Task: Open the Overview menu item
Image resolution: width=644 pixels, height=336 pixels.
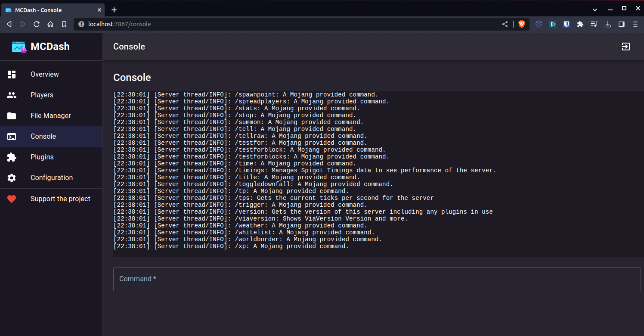Action: point(51,75)
